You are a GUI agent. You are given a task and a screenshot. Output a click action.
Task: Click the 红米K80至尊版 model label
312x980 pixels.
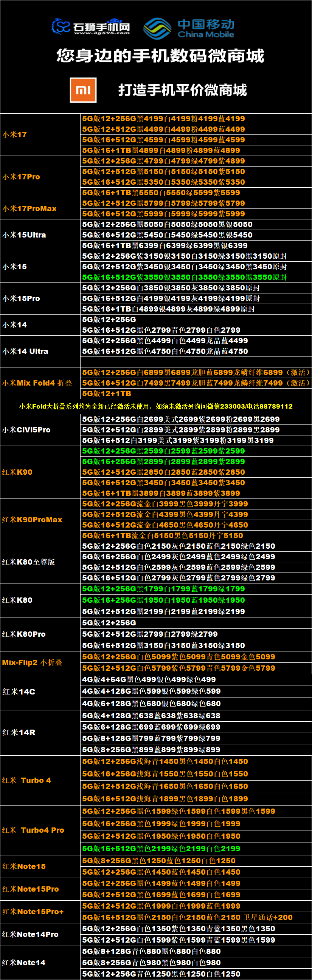coord(29,562)
